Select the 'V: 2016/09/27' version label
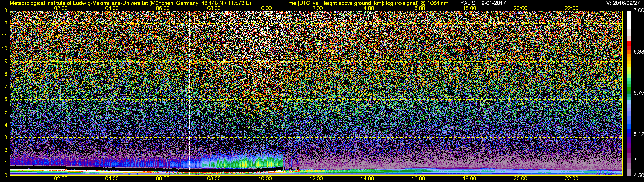644x182 pixels. (x=623, y=3)
